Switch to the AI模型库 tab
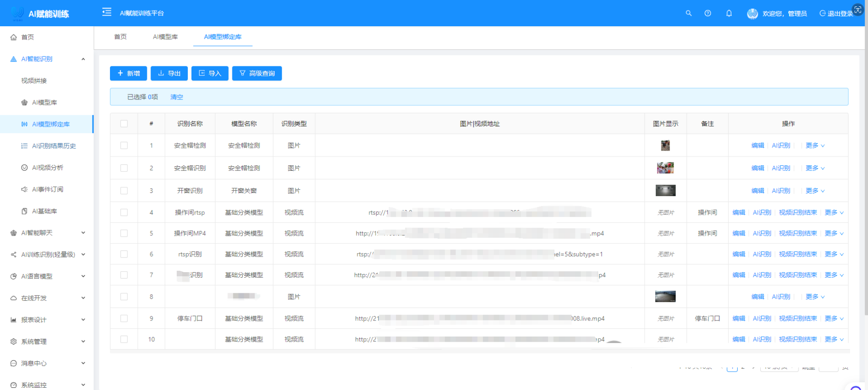 tap(165, 37)
